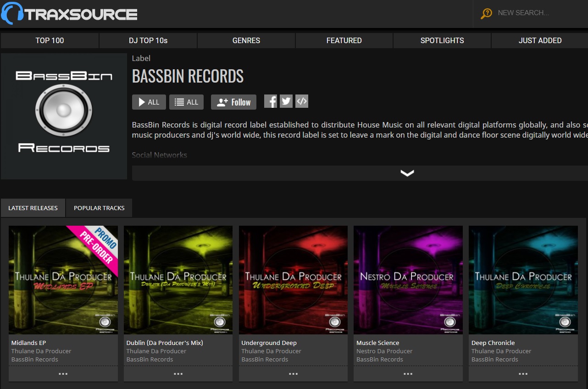This screenshot has height=389, width=588.
Task: Expand more options for Deep Chronicle
Action: point(523,374)
